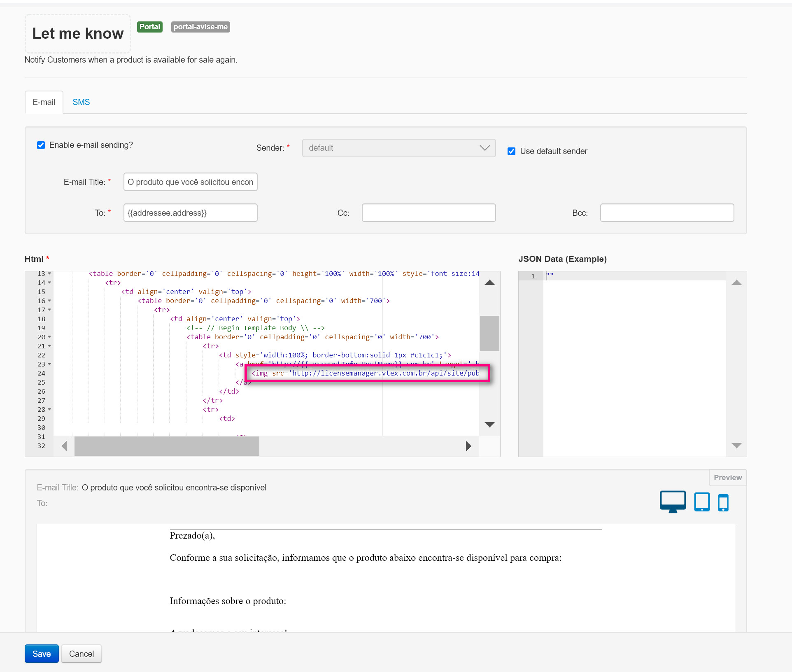
Task: Click the Bcc input field
Action: (x=666, y=213)
